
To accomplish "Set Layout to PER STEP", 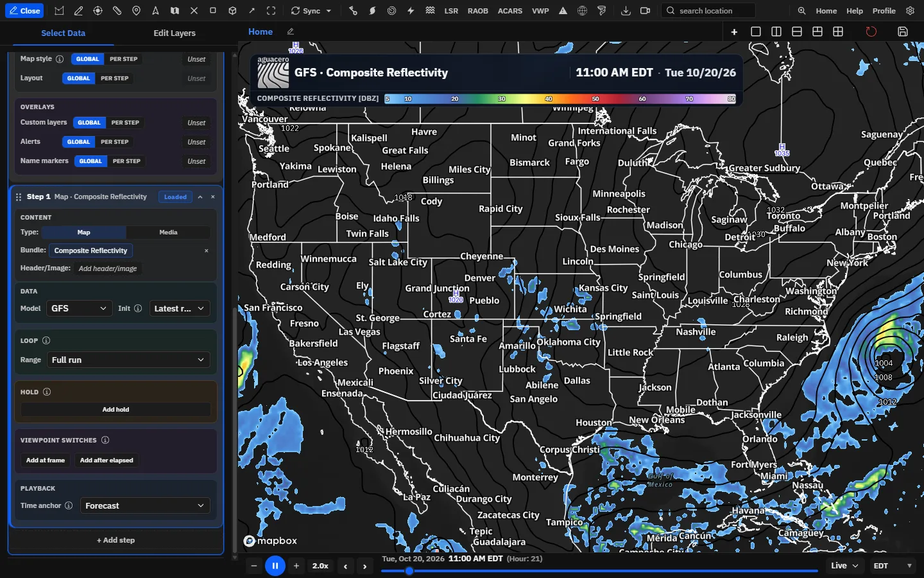I will coord(114,78).
